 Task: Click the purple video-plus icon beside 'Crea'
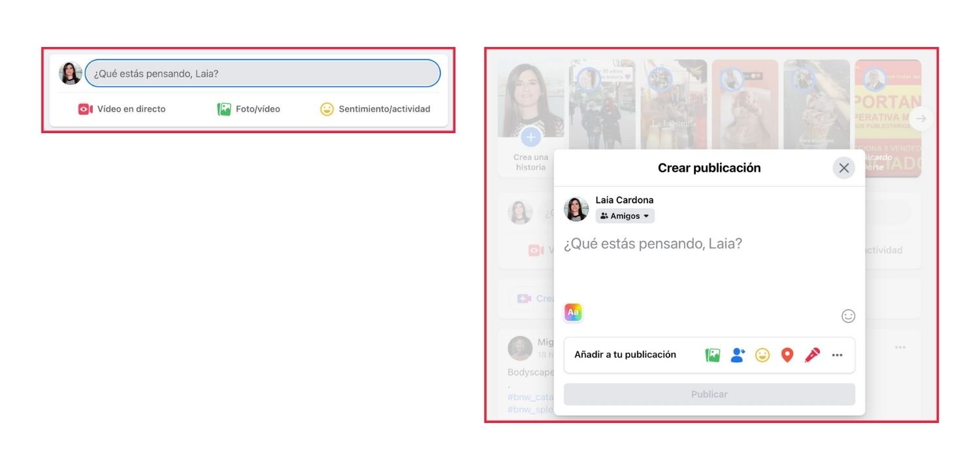pyautogui.click(x=524, y=298)
